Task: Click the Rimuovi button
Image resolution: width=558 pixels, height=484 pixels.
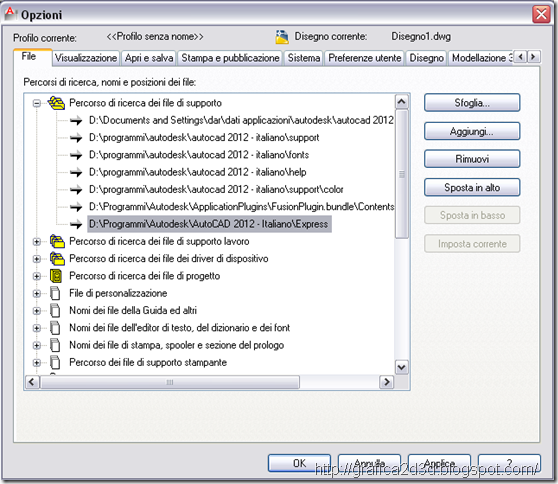Action: pyautogui.click(x=472, y=159)
